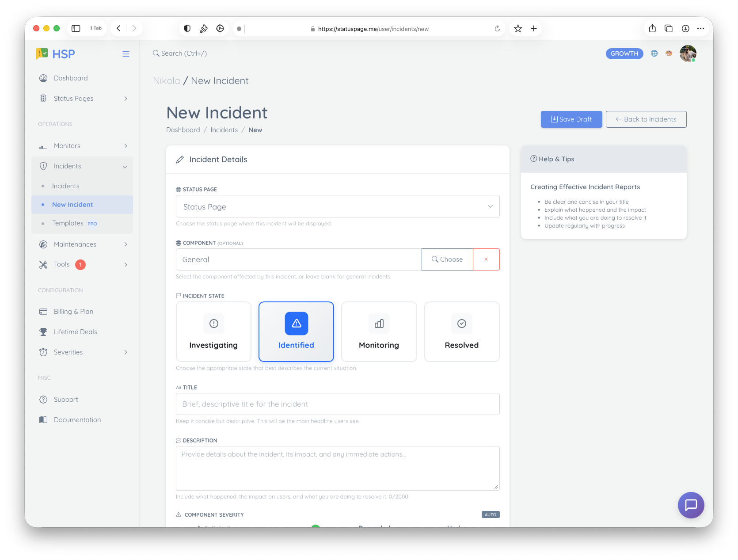Go Back to Incidents
738x560 pixels.
(646, 119)
